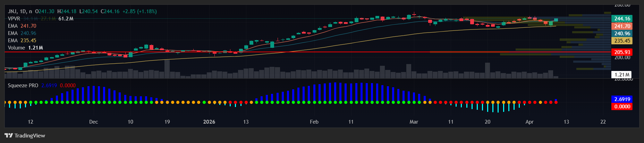Click the +2.85 (+1.18%) change value

pos(139,11)
